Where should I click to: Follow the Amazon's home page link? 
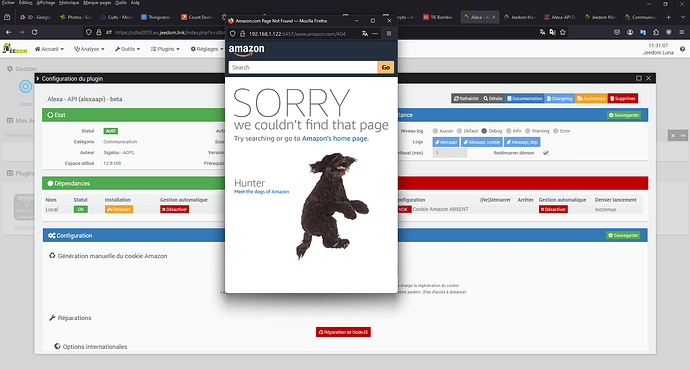click(334, 139)
